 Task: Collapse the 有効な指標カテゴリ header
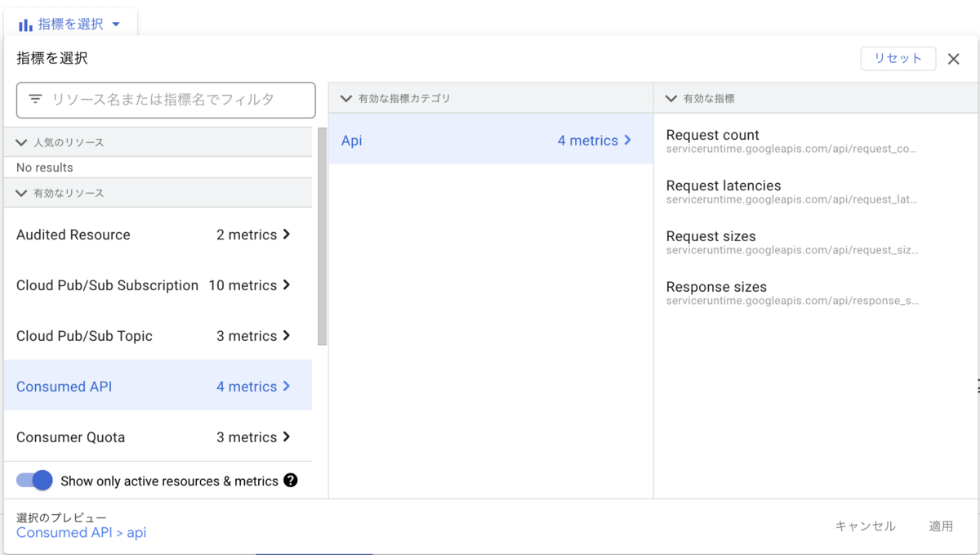pos(345,97)
